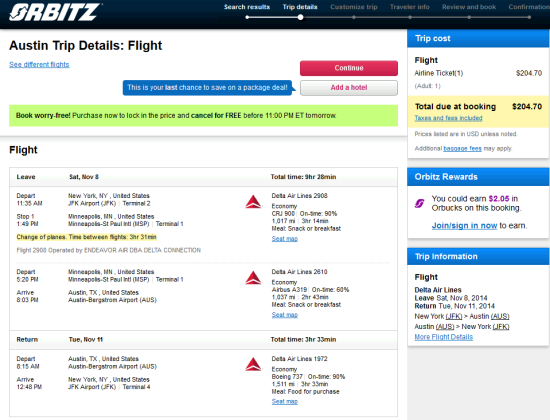Screen dimensions: 550x420
Task: Click the last chance package deal tooltip
Action: [207, 88]
